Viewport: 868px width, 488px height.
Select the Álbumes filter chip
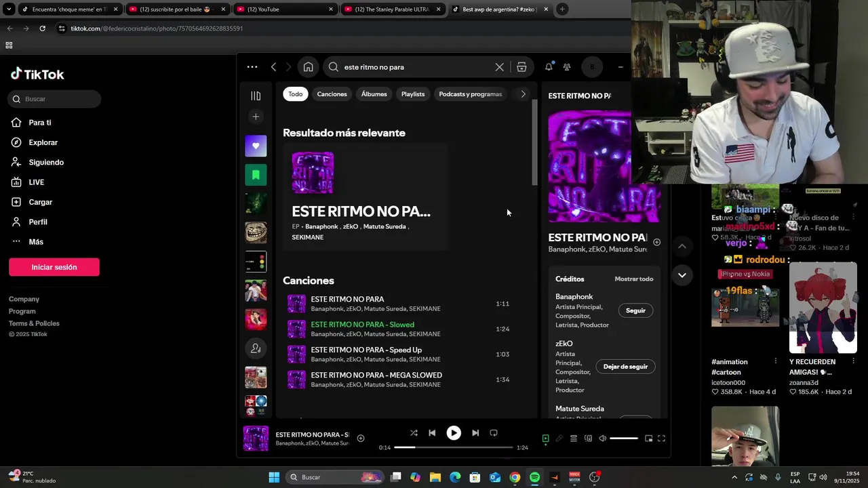pyautogui.click(x=374, y=94)
